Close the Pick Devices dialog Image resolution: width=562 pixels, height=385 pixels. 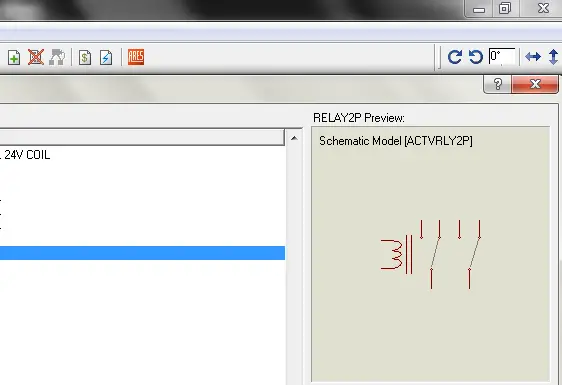pyautogui.click(x=535, y=84)
